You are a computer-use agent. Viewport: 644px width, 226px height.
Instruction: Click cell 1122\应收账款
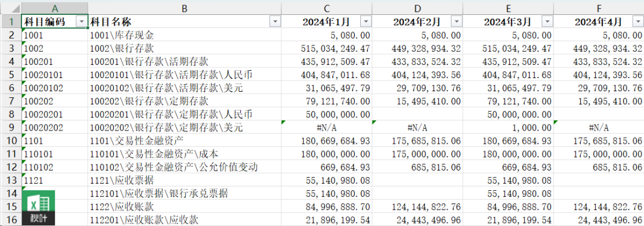tap(184, 207)
